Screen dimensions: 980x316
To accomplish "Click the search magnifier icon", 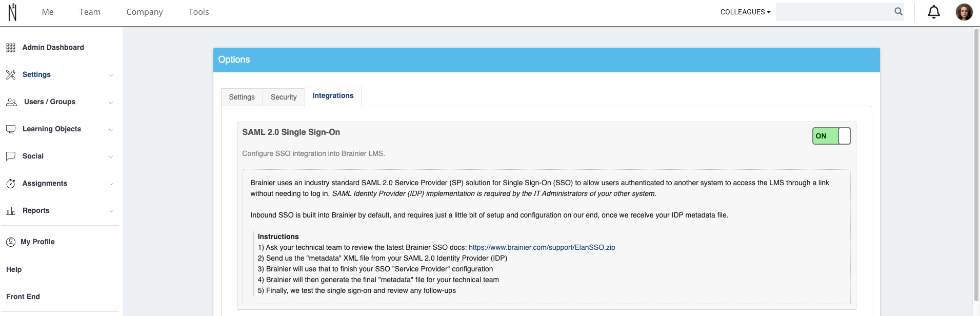I will click(898, 11).
